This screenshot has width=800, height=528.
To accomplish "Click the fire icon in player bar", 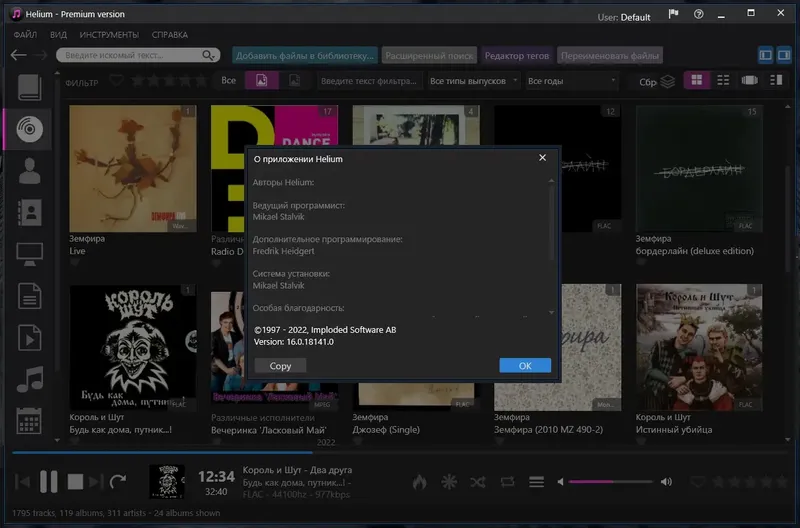I will 419,482.
